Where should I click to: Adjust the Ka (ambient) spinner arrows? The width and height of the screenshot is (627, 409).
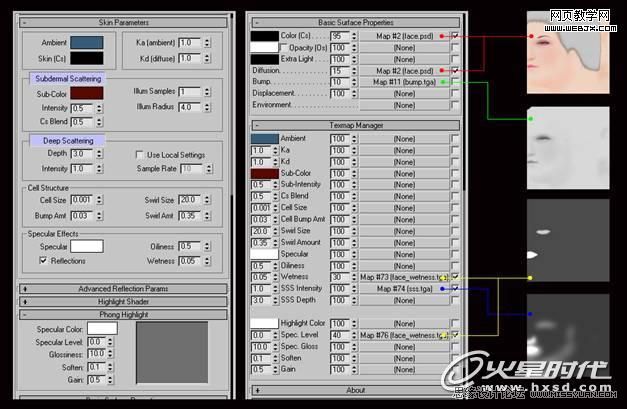click(207, 42)
